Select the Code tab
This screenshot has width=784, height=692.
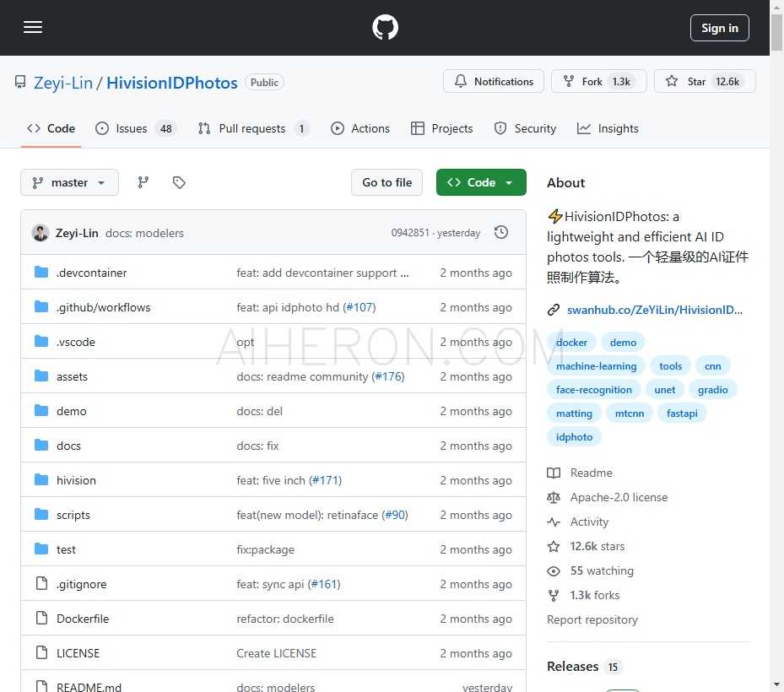[51, 128]
